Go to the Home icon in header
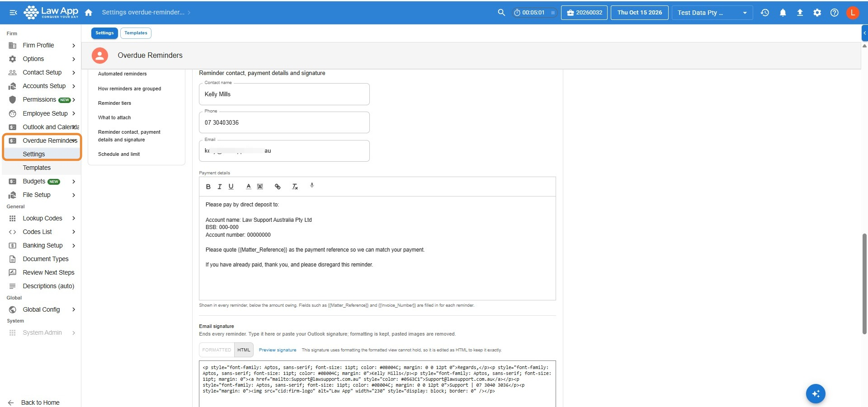Image resolution: width=868 pixels, height=407 pixels. click(x=89, y=13)
